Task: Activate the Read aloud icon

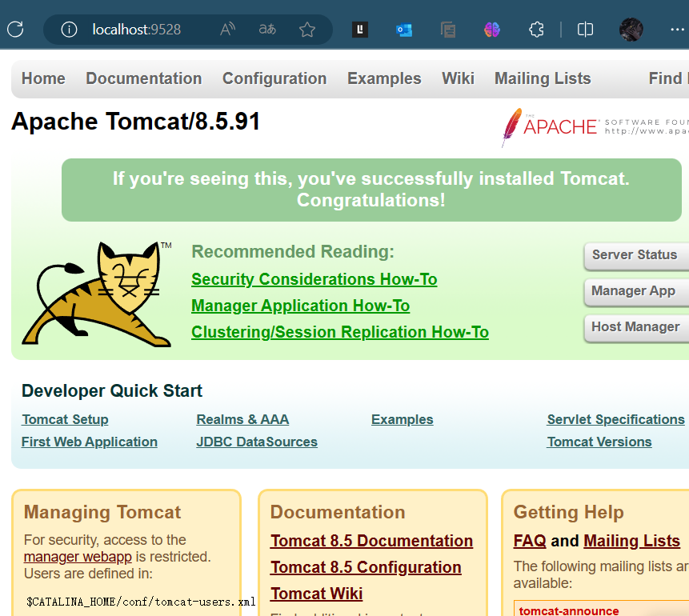Action: point(227,30)
